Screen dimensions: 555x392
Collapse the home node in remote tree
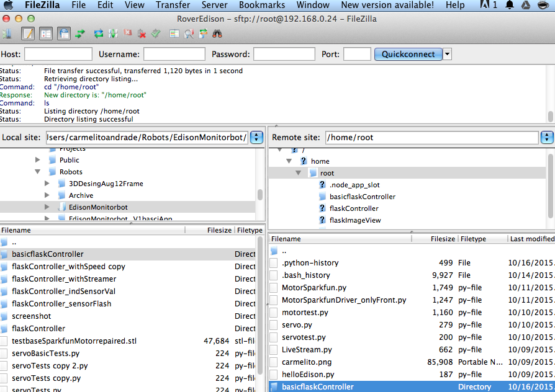coord(289,161)
